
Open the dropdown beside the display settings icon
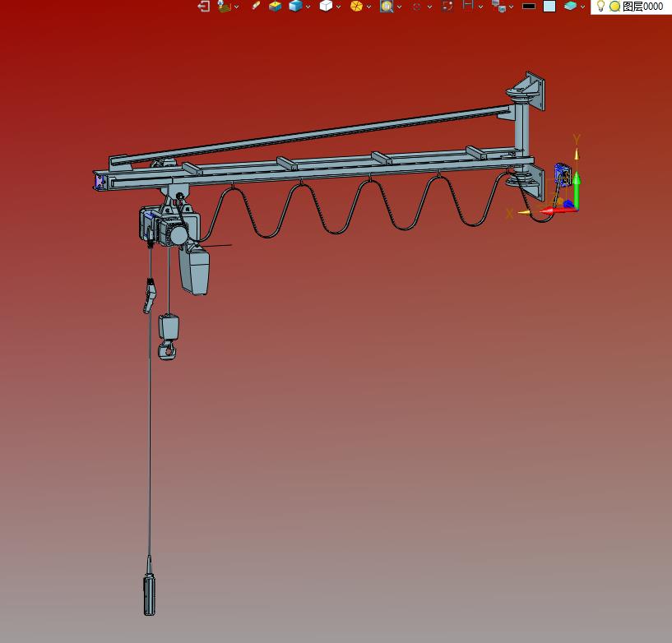[x=236, y=7]
